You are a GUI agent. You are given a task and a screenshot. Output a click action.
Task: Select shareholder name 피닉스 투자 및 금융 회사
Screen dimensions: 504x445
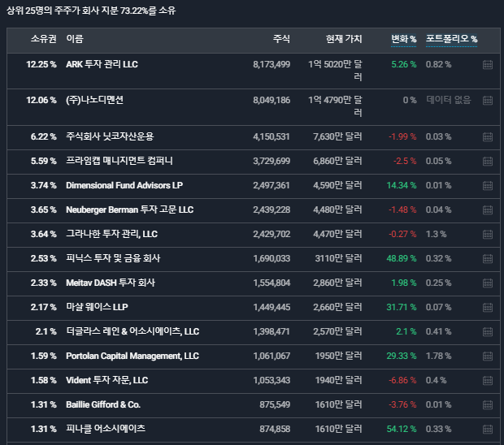113,258
